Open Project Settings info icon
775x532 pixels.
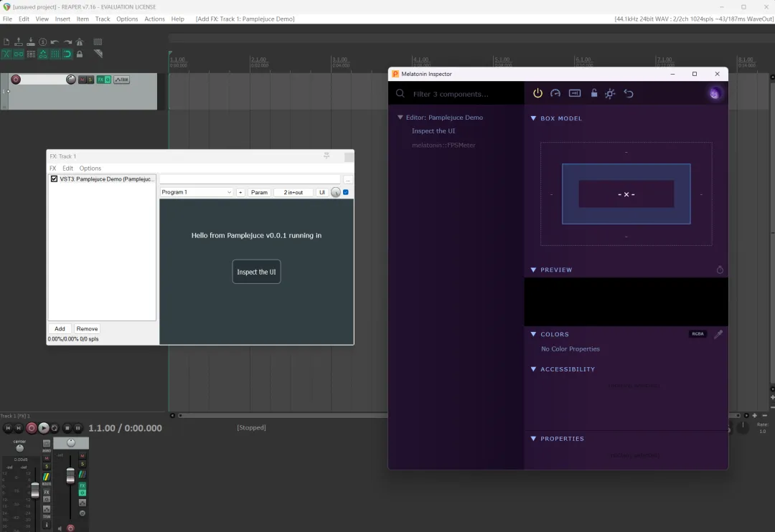[x=43, y=42]
